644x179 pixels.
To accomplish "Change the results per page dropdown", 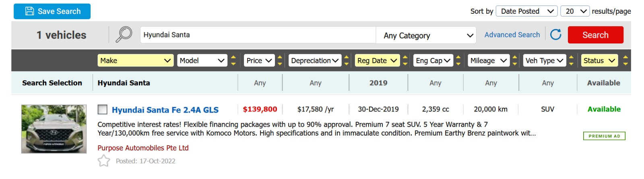I will [575, 11].
